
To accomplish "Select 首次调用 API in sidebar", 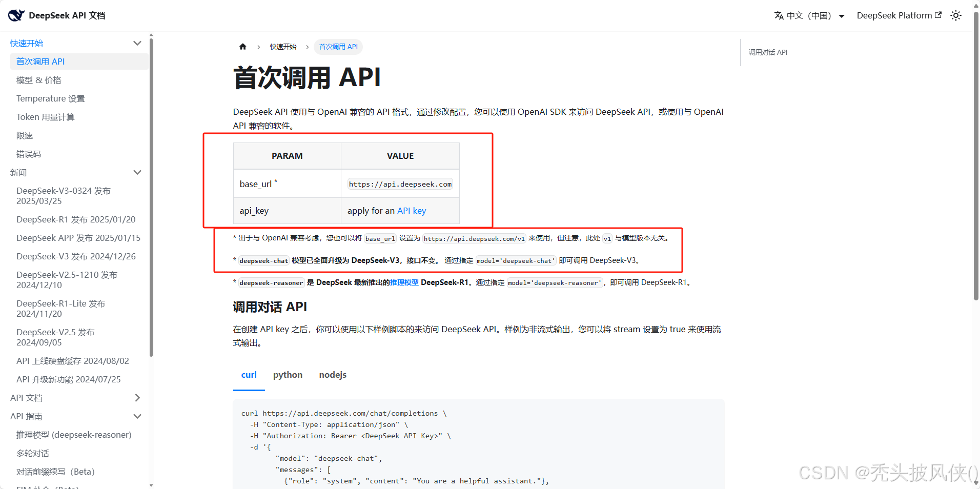I will tap(79, 62).
